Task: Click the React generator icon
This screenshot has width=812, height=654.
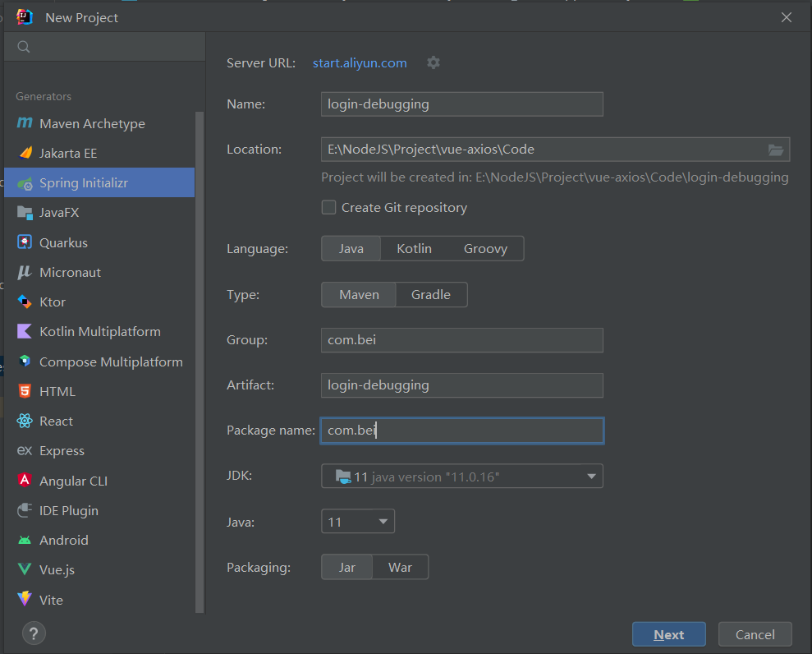Action: [25, 421]
